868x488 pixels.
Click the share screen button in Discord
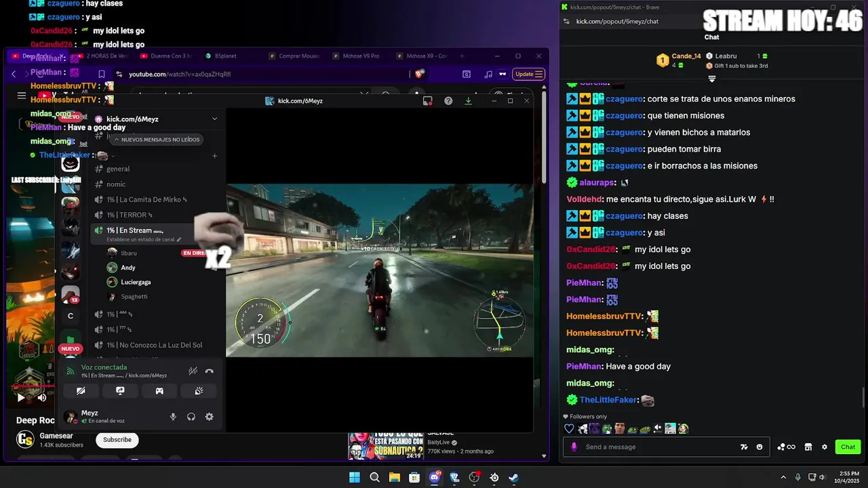tap(120, 391)
